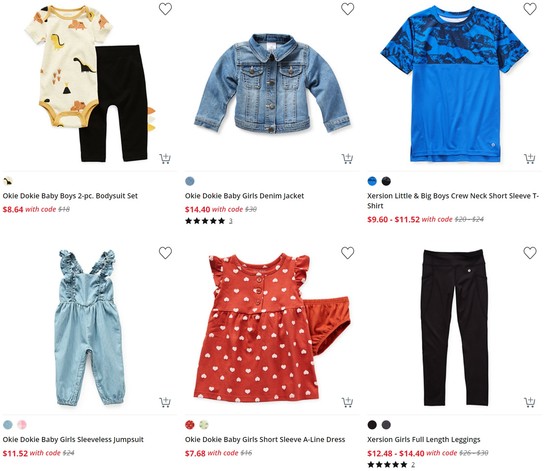550x471 pixels.
Task: Open Okie Dokie Baby Girls Denim Jacket link
Action: click(x=244, y=196)
